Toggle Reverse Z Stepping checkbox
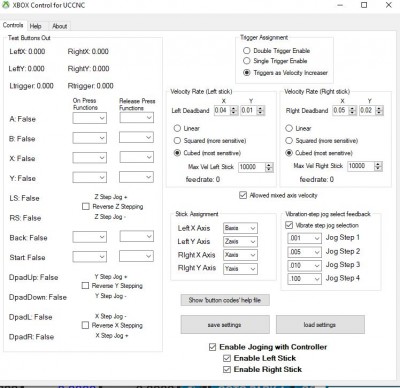400x388 pixels. tap(86, 207)
